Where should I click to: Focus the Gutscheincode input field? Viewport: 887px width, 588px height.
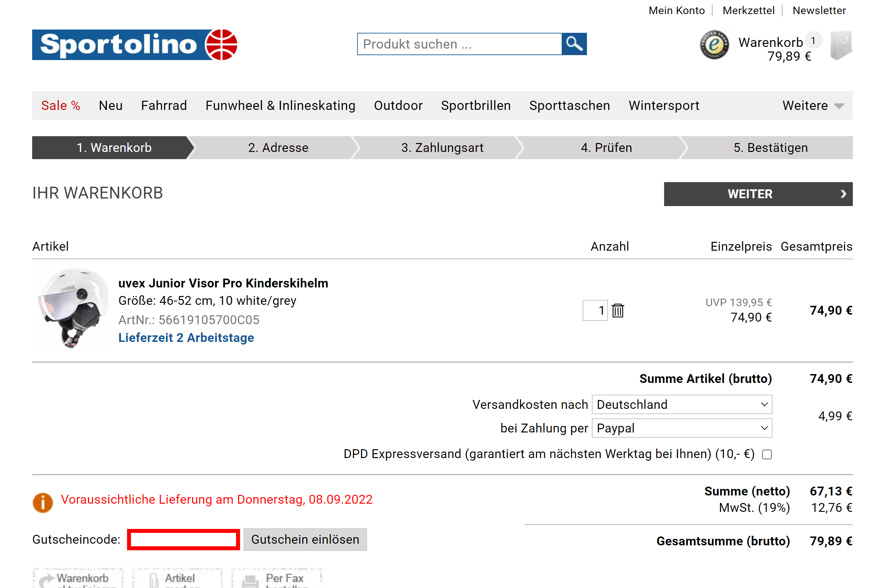pos(184,539)
